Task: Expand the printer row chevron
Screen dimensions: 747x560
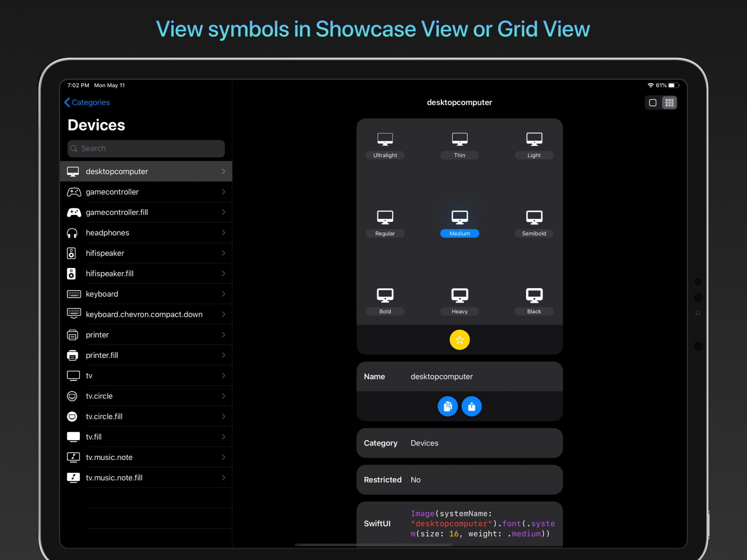Action: 223,335
